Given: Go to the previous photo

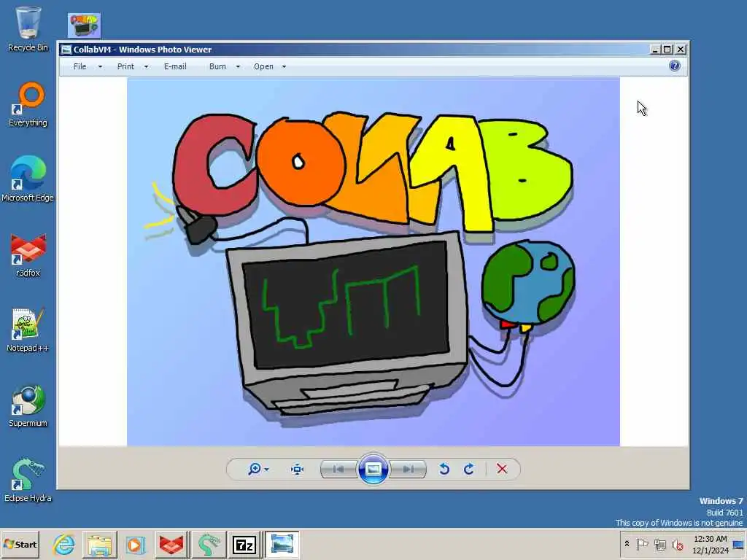Looking at the screenshot, I should click(x=338, y=470).
